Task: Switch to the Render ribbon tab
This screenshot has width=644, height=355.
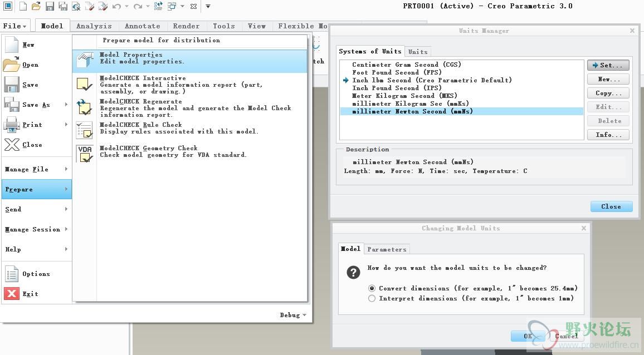Action: [x=186, y=26]
